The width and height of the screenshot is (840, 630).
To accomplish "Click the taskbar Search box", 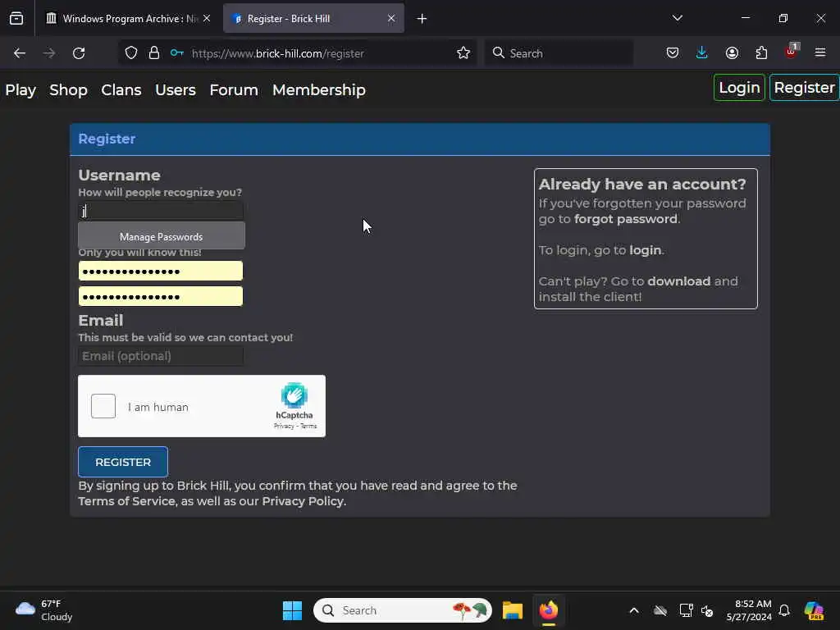I will 402,610.
